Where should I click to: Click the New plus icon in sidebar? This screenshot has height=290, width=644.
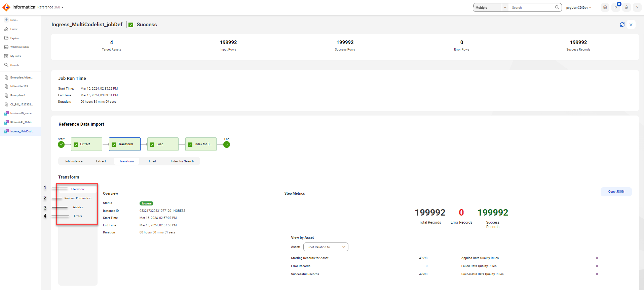click(6, 20)
